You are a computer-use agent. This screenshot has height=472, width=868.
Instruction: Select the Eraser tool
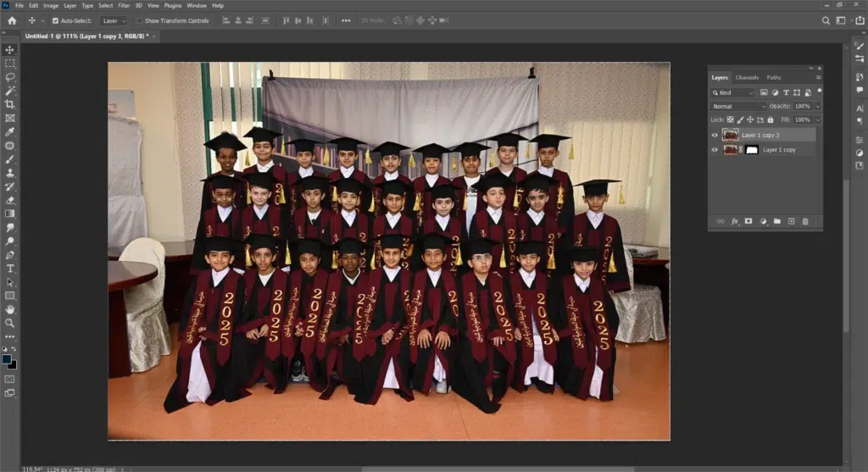tap(10, 200)
